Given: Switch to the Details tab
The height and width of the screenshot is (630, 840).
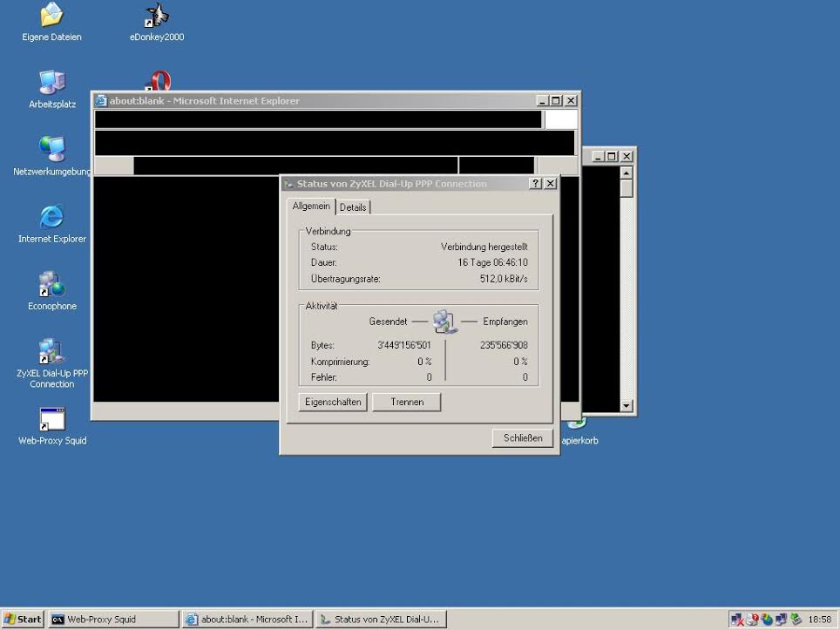Looking at the screenshot, I should 353,207.
